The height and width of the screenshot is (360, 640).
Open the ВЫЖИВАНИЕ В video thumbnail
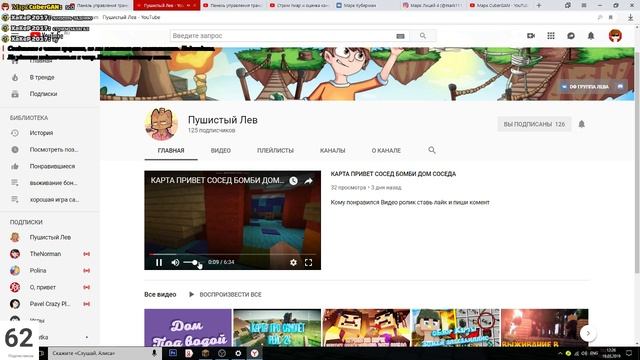click(544, 328)
